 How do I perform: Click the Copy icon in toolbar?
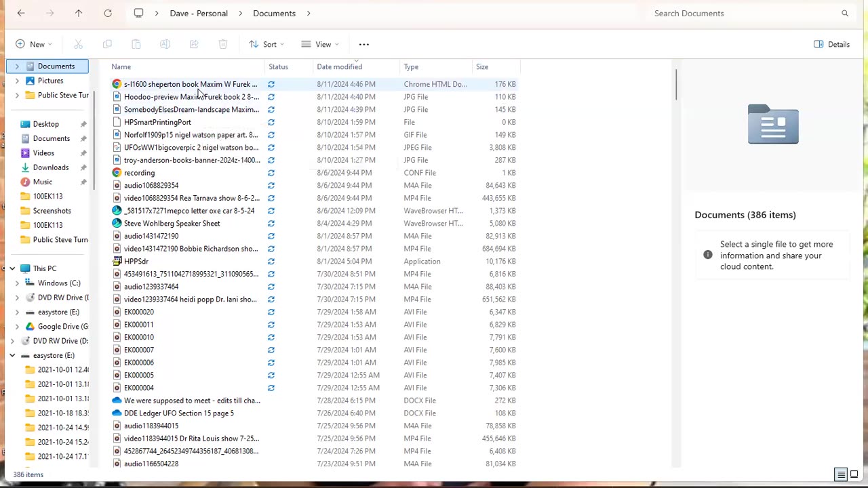pos(107,44)
